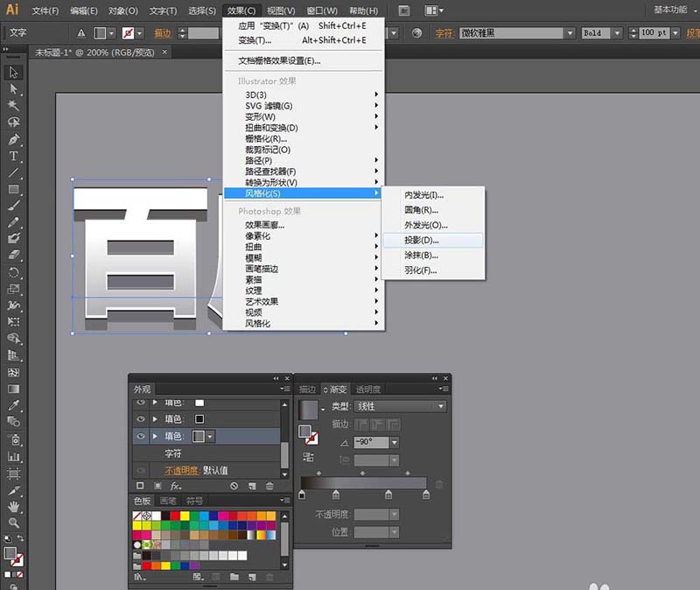Open the gradient swatch dropdown in the selected fill row
Screen dimensions: 700x590
coord(210,436)
